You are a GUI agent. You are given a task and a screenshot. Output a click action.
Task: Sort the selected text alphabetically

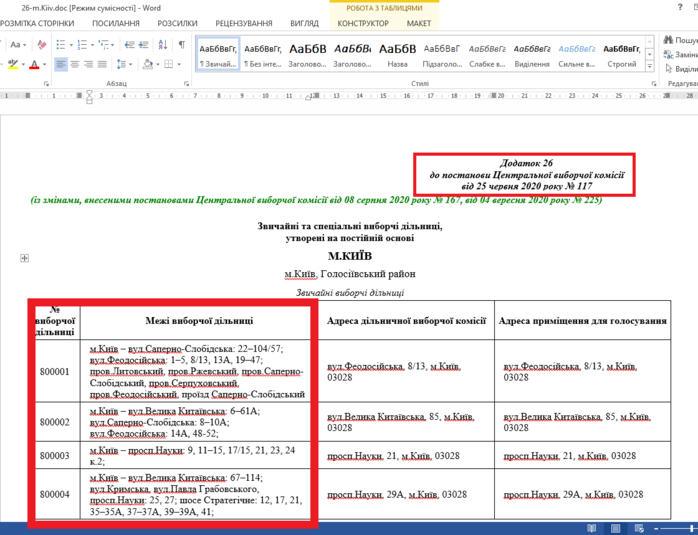(x=162, y=46)
